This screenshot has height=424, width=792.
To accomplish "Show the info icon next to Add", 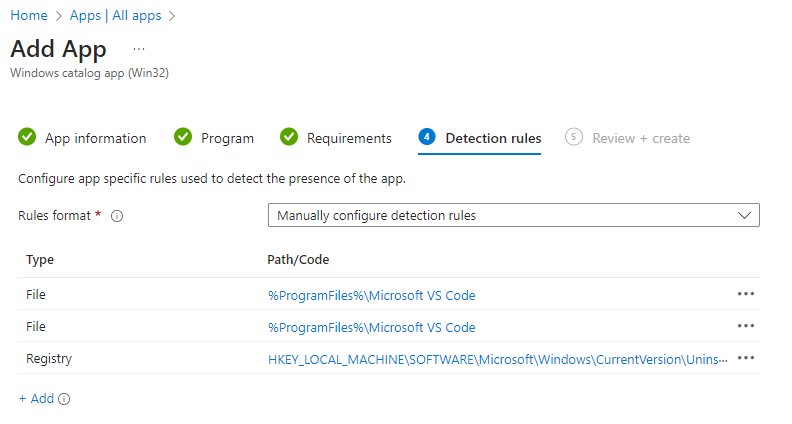I will 64,399.
